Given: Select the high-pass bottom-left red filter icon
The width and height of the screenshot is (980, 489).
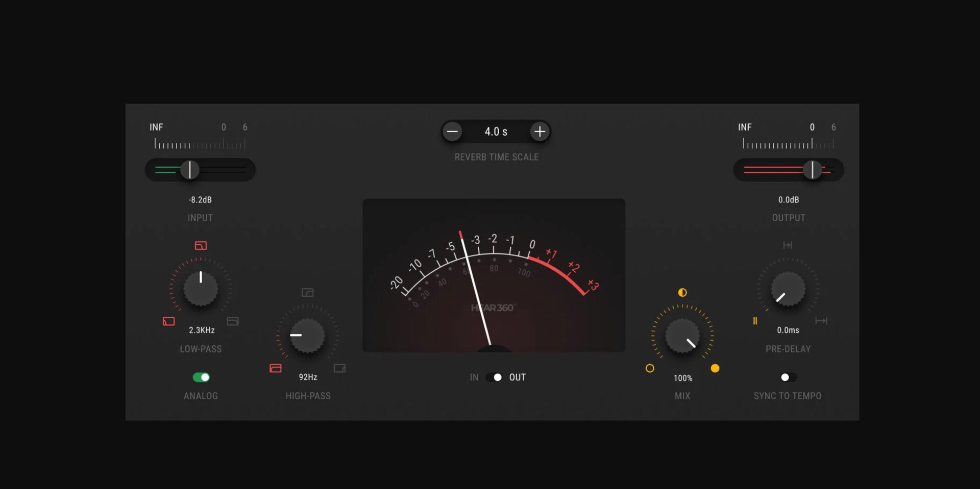Looking at the screenshot, I should click(276, 368).
